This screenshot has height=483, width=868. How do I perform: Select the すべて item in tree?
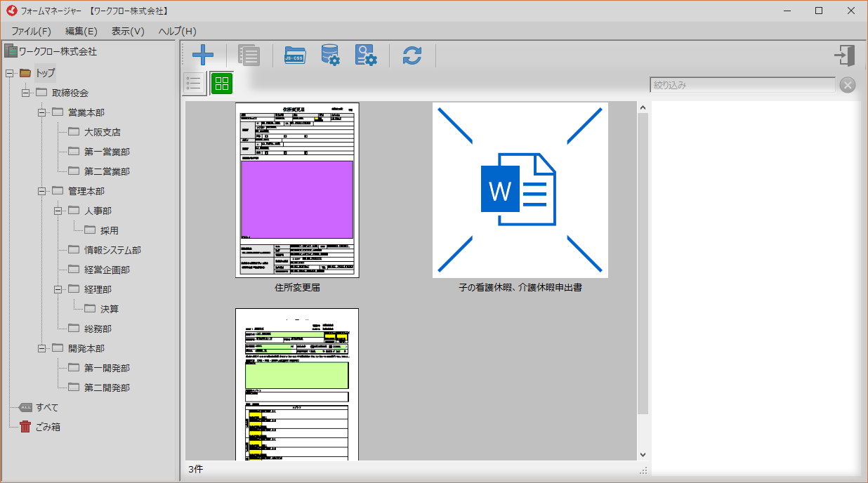47,407
